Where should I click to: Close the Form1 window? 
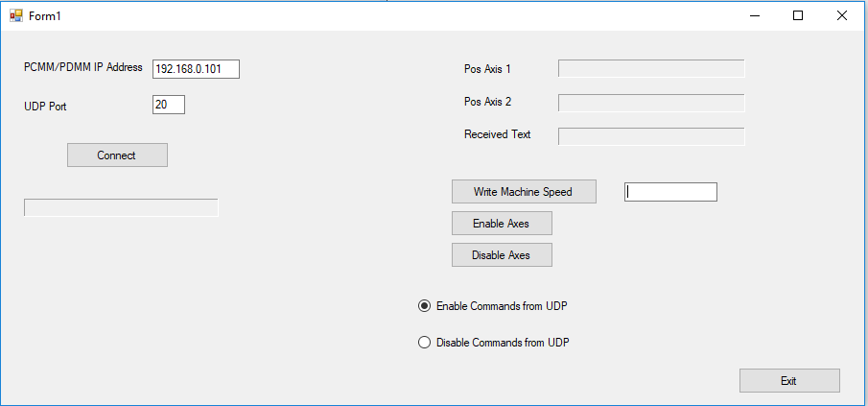[x=841, y=16]
